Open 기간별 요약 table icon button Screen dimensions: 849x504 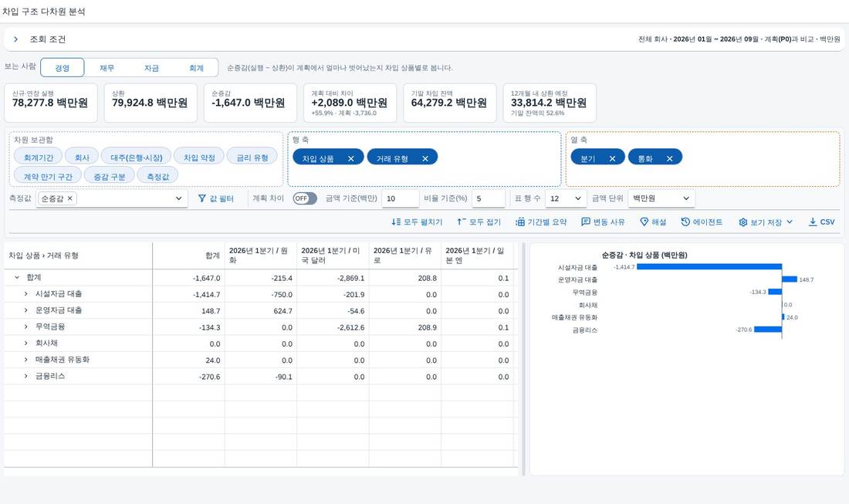(x=541, y=222)
